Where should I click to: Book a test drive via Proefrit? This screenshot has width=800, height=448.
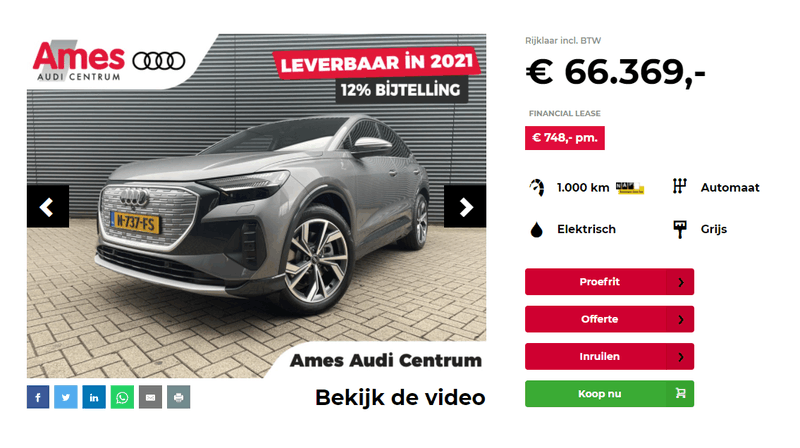pos(609,282)
